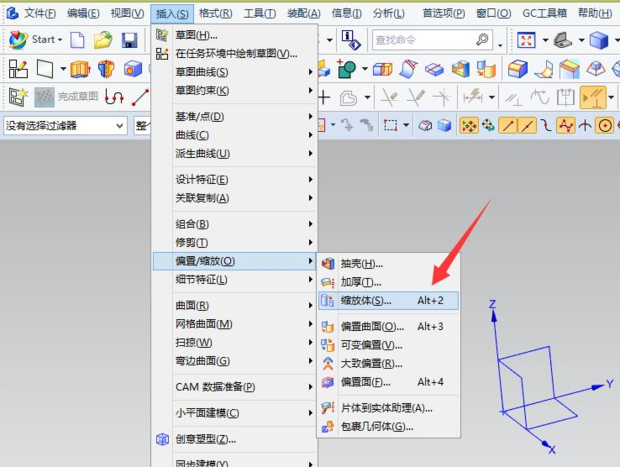Open the dropdown arrow next to datum plane icon

[x=63, y=69]
